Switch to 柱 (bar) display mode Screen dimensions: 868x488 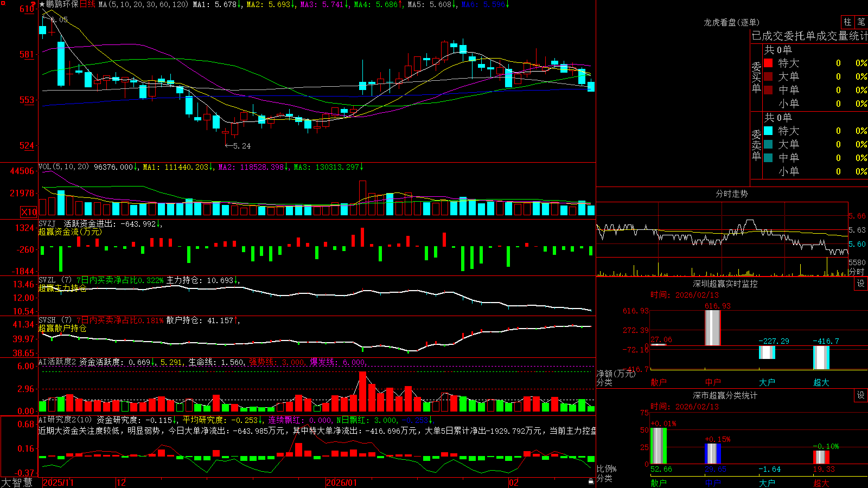(x=847, y=22)
